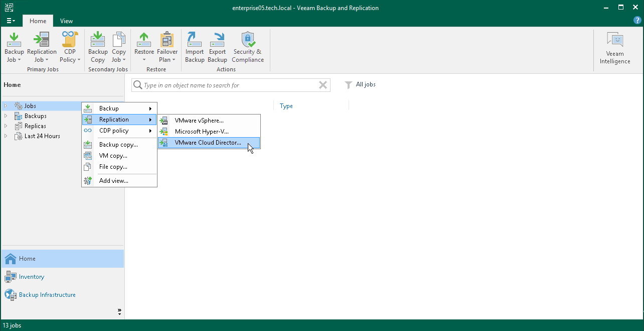This screenshot has width=644, height=331.
Task: Switch to the View ribbon tab
Action: 66,21
